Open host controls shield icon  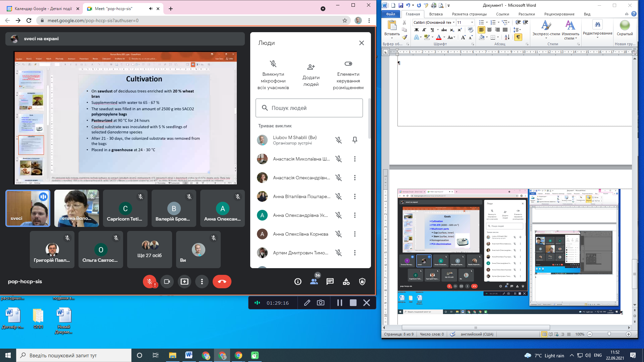point(362,282)
